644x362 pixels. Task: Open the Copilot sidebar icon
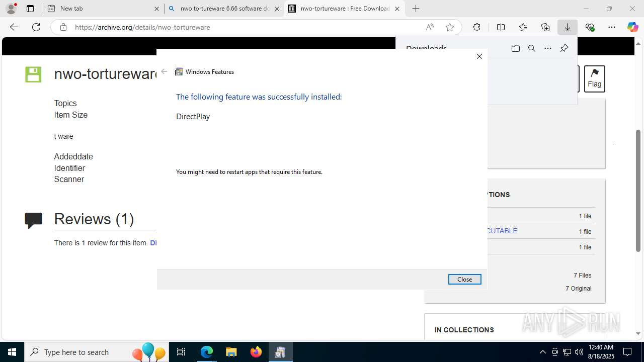tap(632, 27)
